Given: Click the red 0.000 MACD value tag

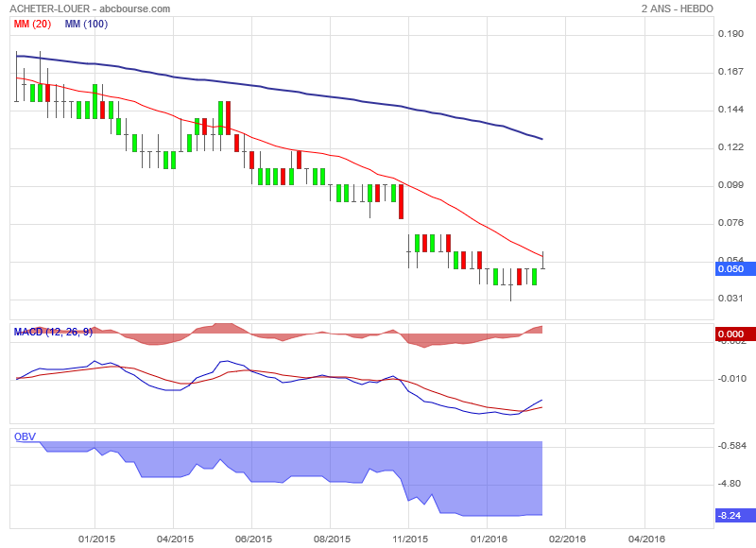Looking at the screenshot, I should click(x=735, y=334).
